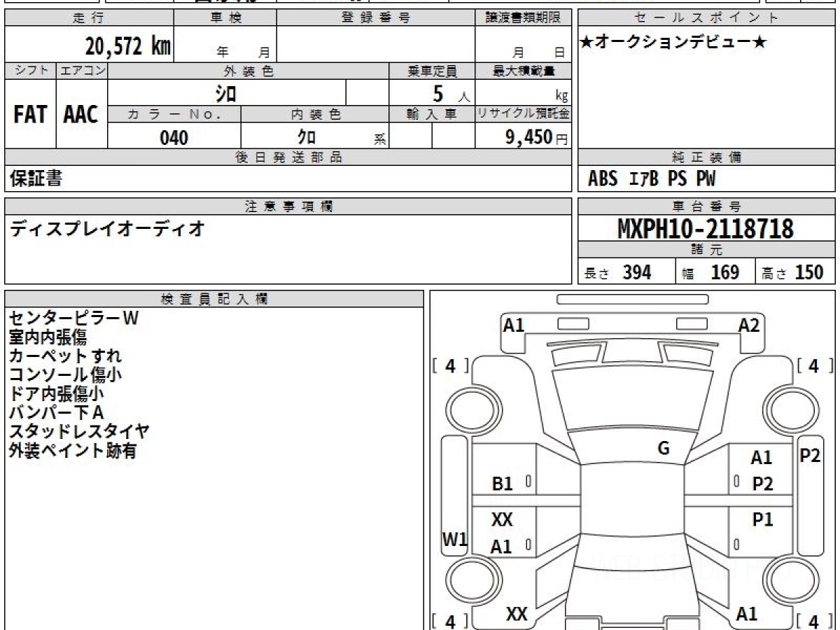Click the リサイクル預託金 header

click(523, 115)
